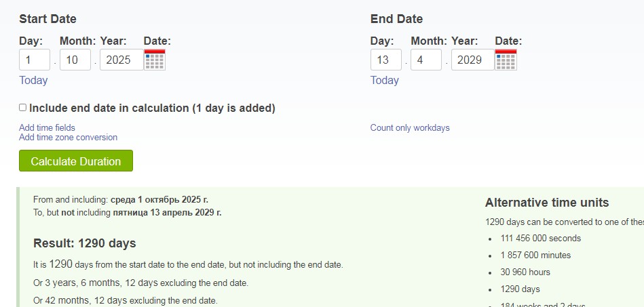Click the Calculate Duration button
This screenshot has width=644, height=307.
[x=76, y=161]
